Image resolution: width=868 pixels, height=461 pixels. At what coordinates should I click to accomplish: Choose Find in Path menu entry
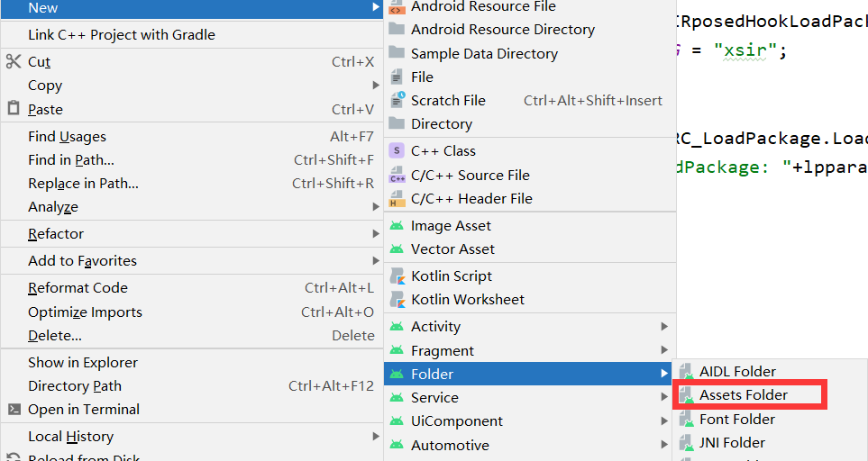pyautogui.click(x=71, y=159)
